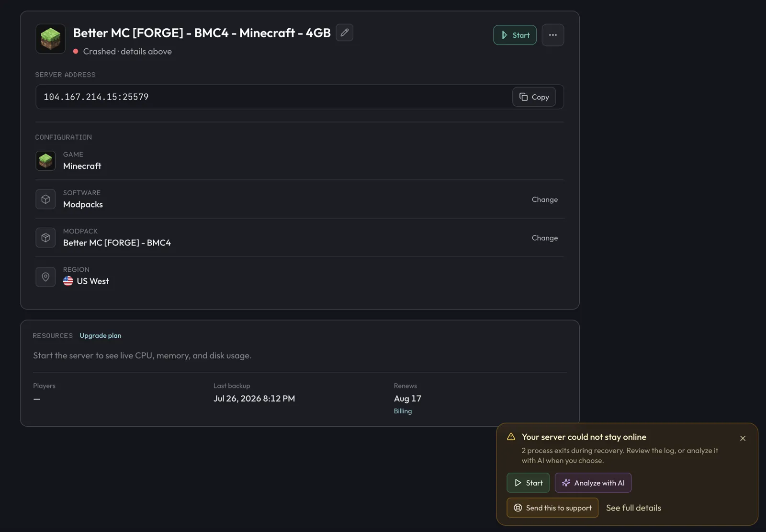Open See full details for the crash
The image size is (766, 532).
pyautogui.click(x=633, y=508)
